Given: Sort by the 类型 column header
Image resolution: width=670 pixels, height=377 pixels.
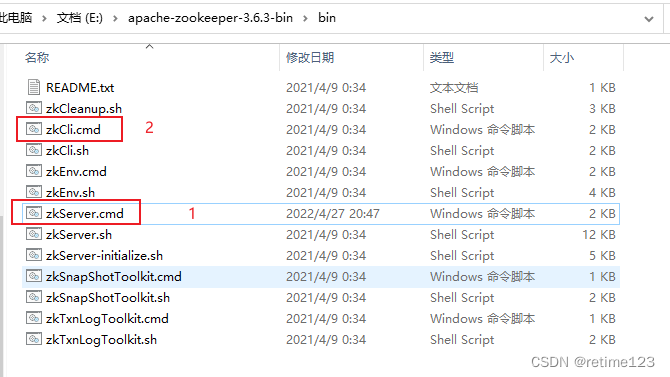Looking at the screenshot, I should coord(442,57).
